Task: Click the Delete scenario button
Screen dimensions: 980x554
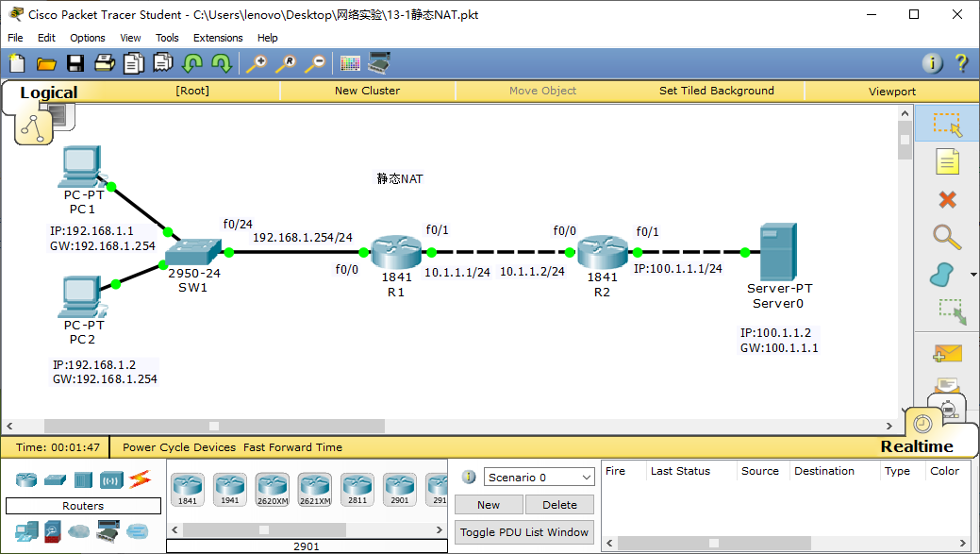Action: point(559,505)
